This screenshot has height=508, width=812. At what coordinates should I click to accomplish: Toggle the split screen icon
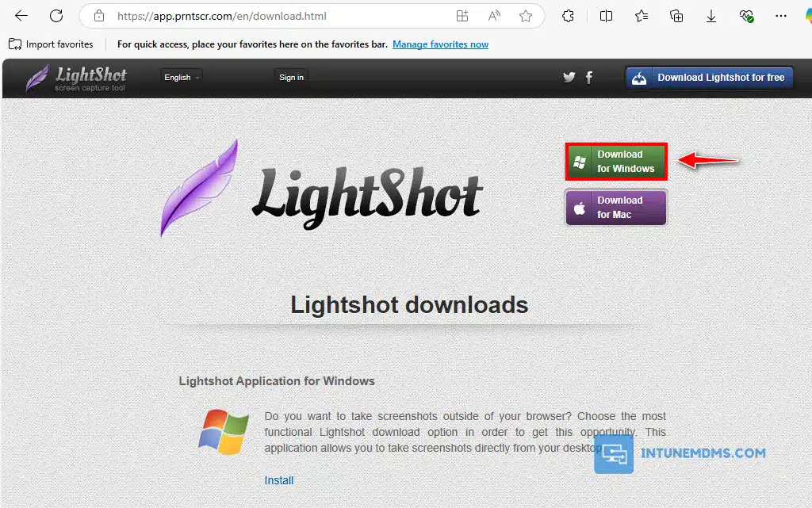(607, 16)
